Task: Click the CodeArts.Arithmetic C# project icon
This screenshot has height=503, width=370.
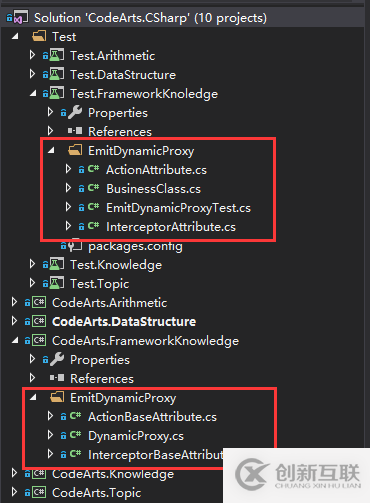Action: 39,302
